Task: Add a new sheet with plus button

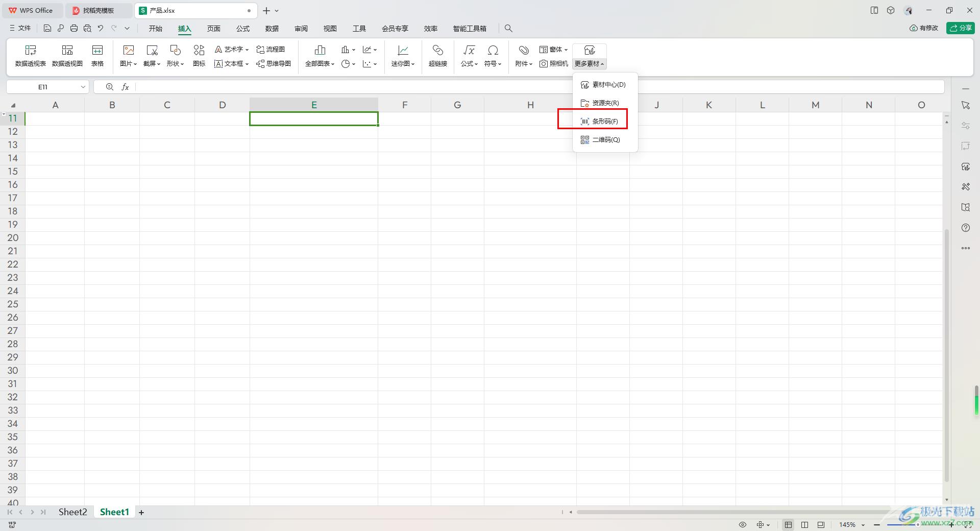Action: [141, 513]
